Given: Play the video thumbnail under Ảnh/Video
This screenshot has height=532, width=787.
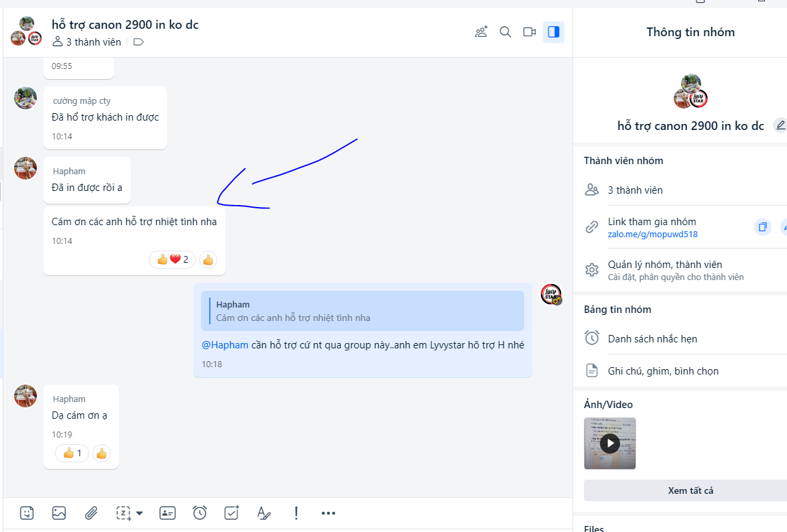Looking at the screenshot, I should pyautogui.click(x=609, y=443).
